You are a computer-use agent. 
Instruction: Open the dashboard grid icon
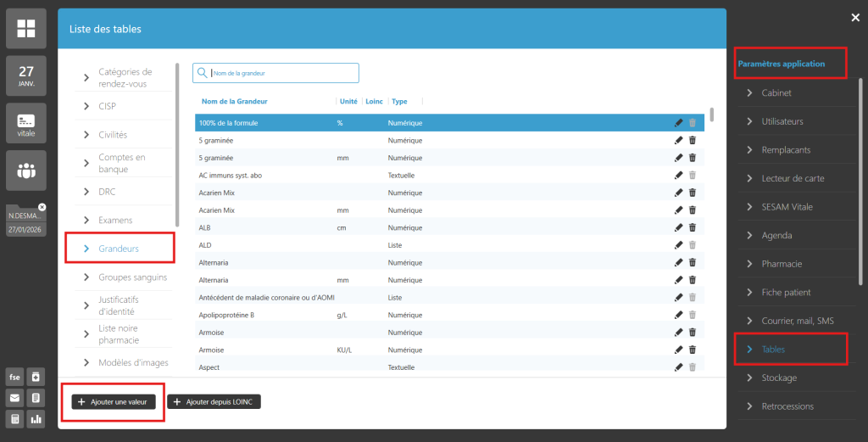tap(26, 28)
